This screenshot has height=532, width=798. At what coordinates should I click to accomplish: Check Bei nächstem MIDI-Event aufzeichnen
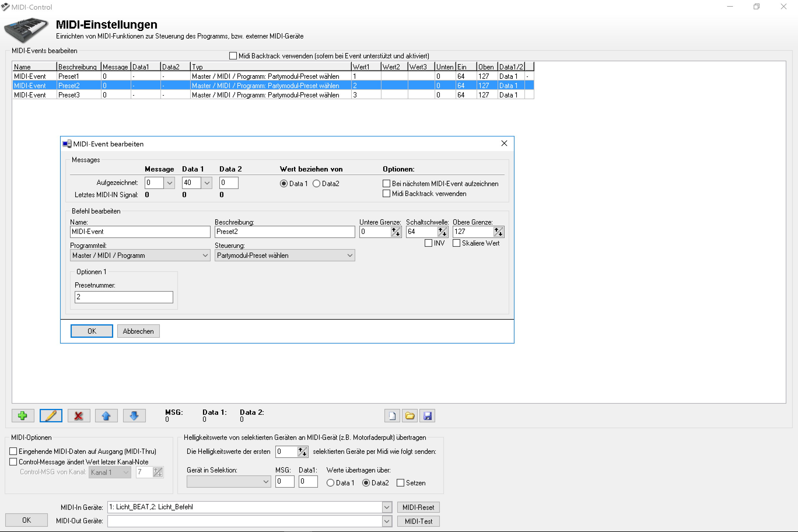tap(386, 183)
